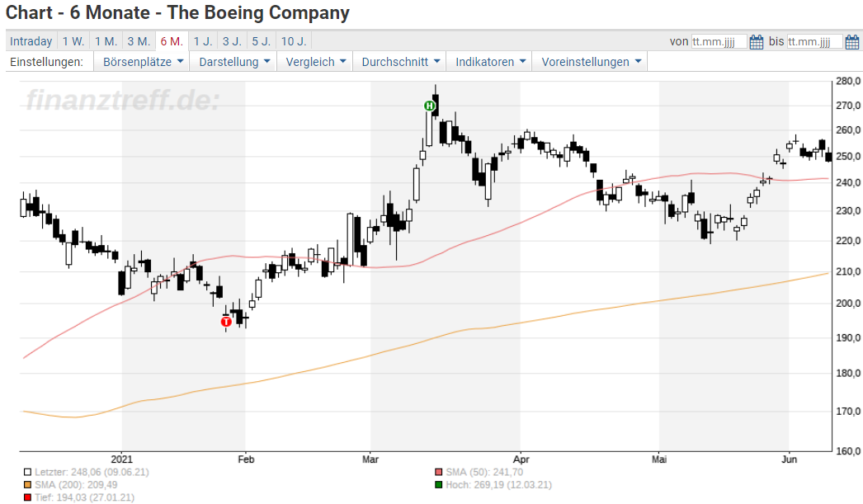Viewport: 863px width, 504px height.
Task: Click 'SMA (50): 241,70' legend text
Action: 484,472
